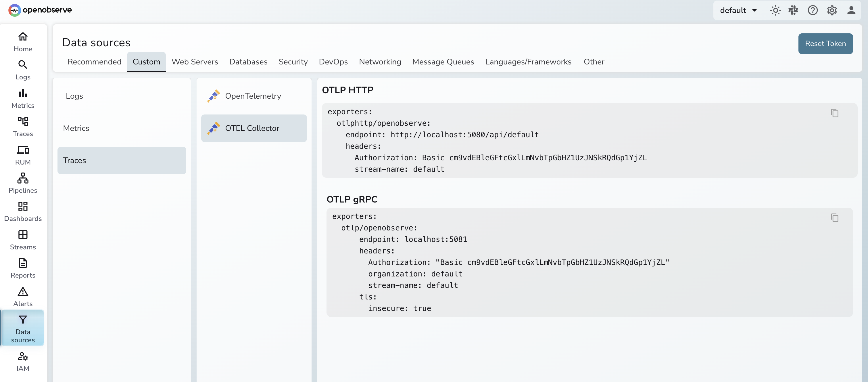Open Logs search in sidebar
868x382 pixels.
(x=23, y=70)
